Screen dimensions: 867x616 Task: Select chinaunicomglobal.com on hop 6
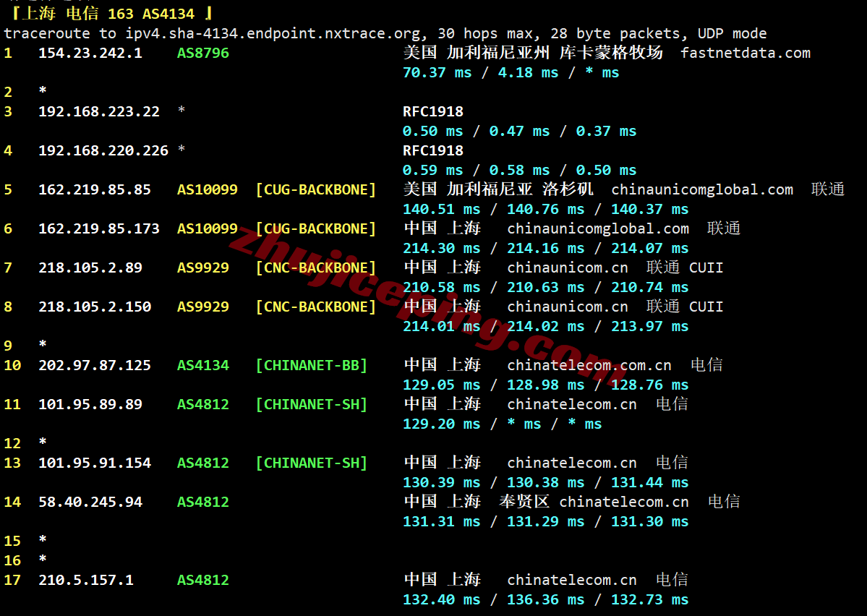(x=598, y=228)
